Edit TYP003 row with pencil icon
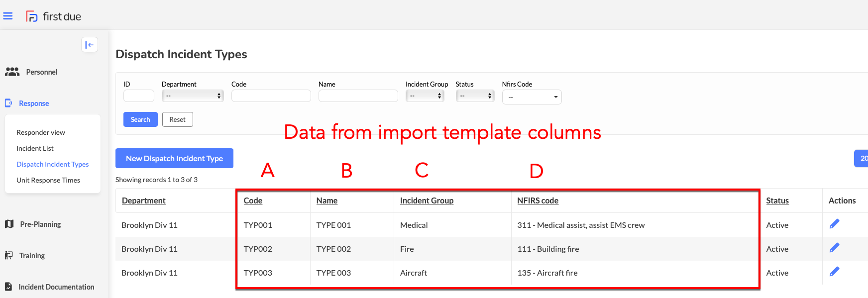Image resolution: width=868 pixels, height=298 pixels. pos(835,272)
